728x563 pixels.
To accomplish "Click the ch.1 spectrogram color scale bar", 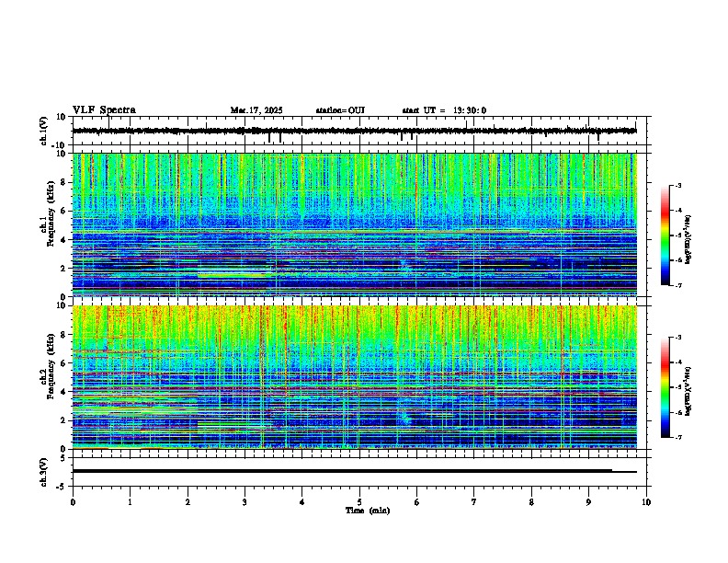I will click(665, 236).
